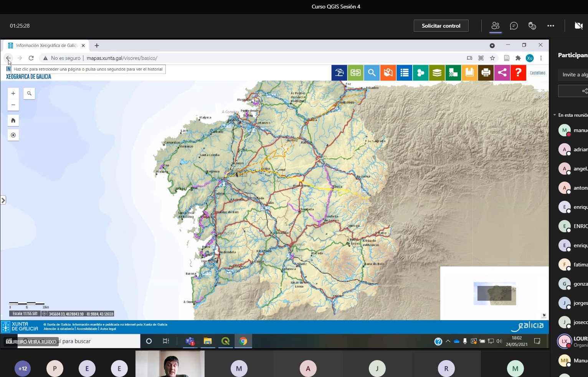Switch language via the Castellano link
Viewport: 588px width, 377px height.
(x=537, y=73)
